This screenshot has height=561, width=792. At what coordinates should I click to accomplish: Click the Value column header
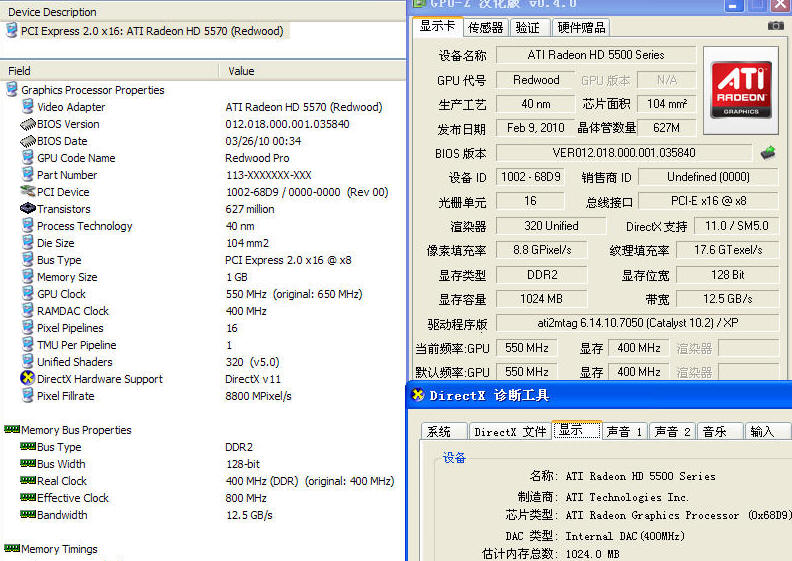pyautogui.click(x=312, y=71)
